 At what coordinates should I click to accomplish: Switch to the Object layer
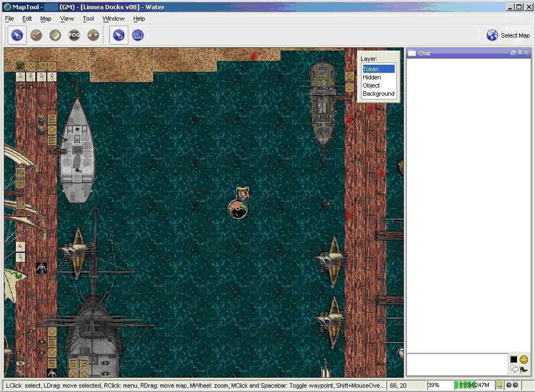[x=371, y=85]
